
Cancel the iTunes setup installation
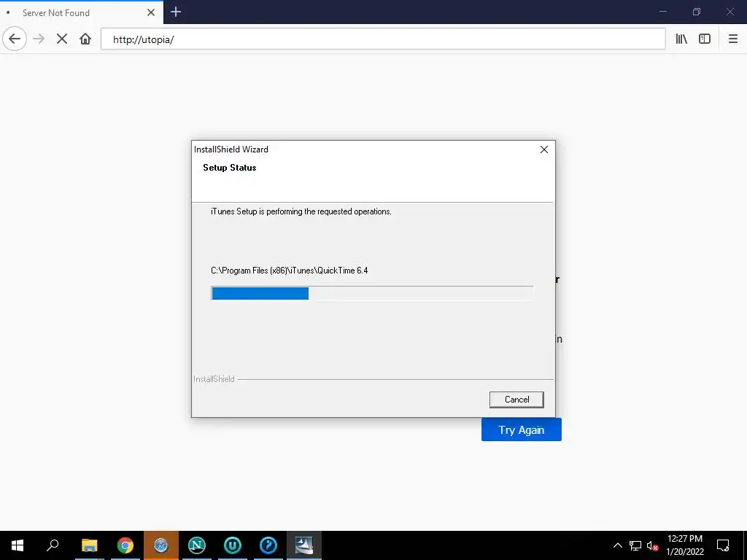[x=516, y=400]
